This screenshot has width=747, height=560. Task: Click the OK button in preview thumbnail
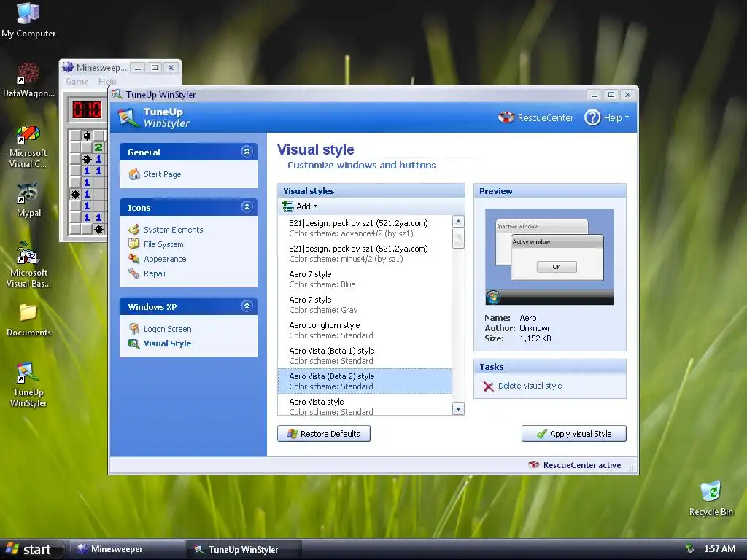pos(557,267)
